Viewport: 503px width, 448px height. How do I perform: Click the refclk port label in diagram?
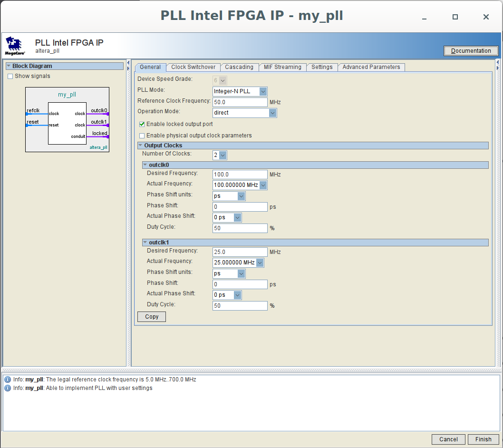33,111
